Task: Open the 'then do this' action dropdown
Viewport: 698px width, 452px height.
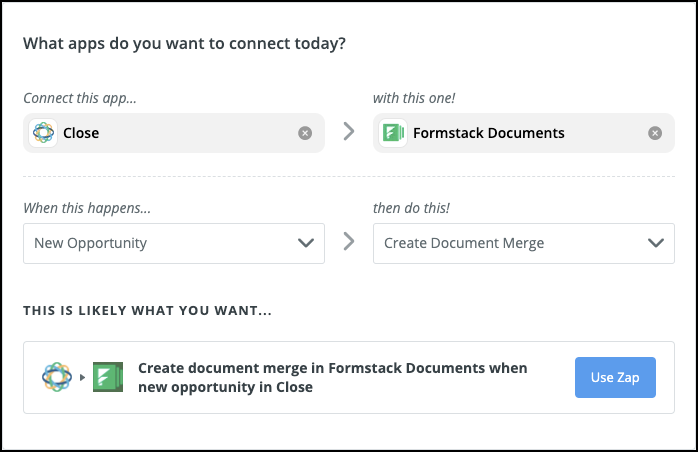Action: pos(510,243)
